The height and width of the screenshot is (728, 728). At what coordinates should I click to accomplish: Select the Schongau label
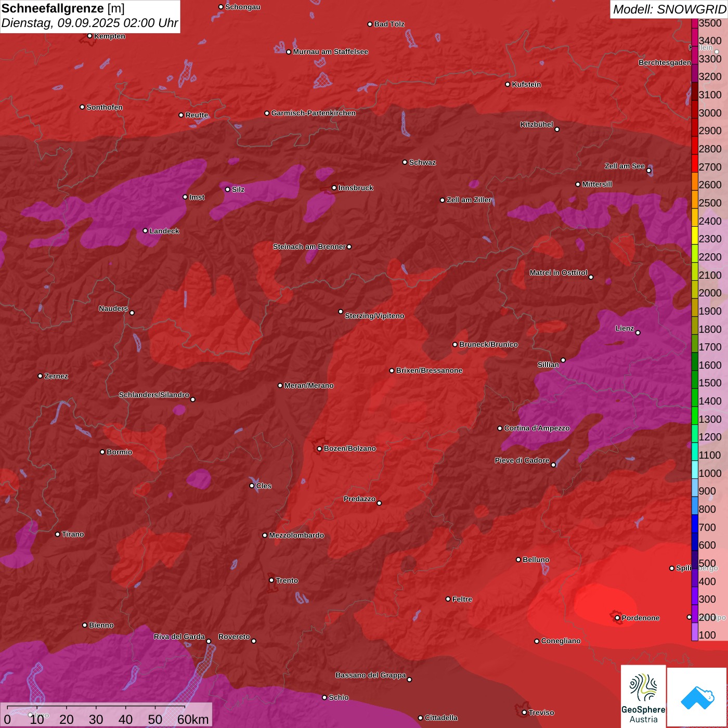242,7
